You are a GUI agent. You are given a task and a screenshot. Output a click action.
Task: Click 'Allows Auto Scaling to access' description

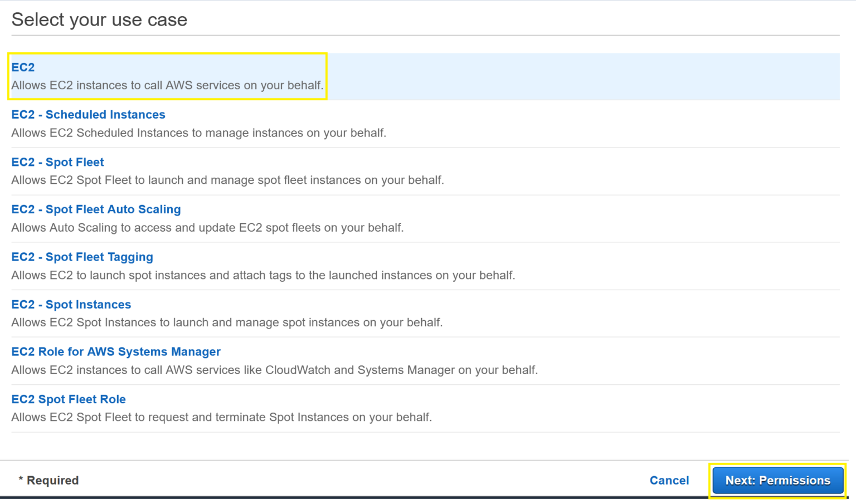click(x=207, y=227)
